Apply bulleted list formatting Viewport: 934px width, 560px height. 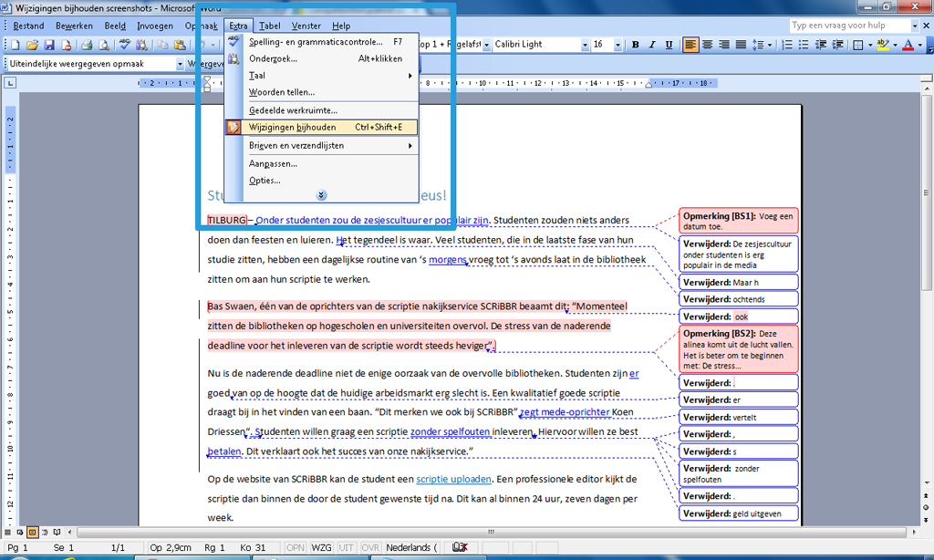804,45
